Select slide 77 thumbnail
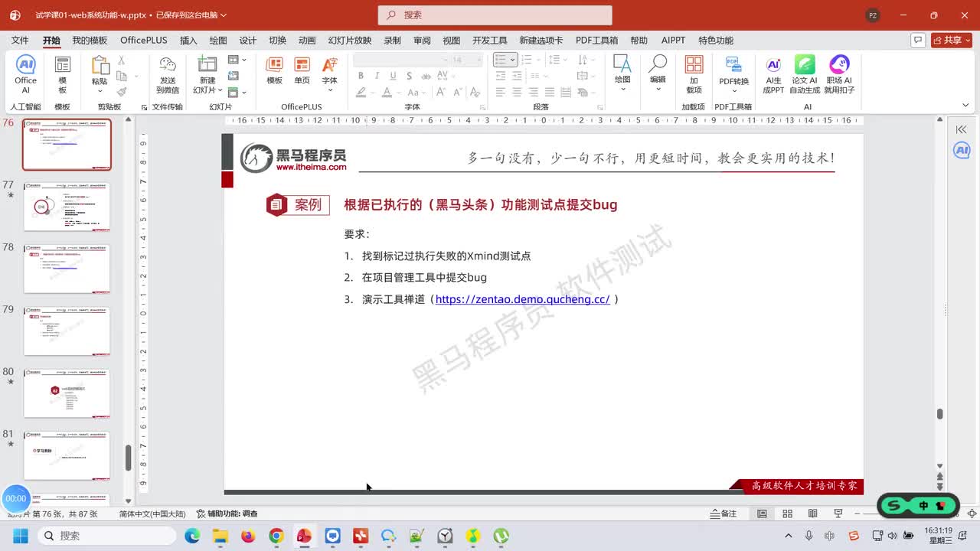The width and height of the screenshot is (980, 551). (67, 207)
